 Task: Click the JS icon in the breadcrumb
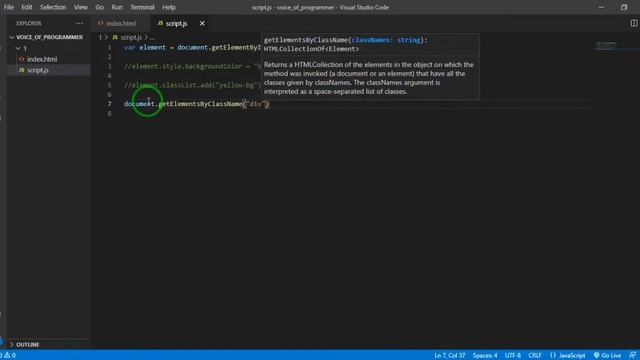(x=115, y=37)
